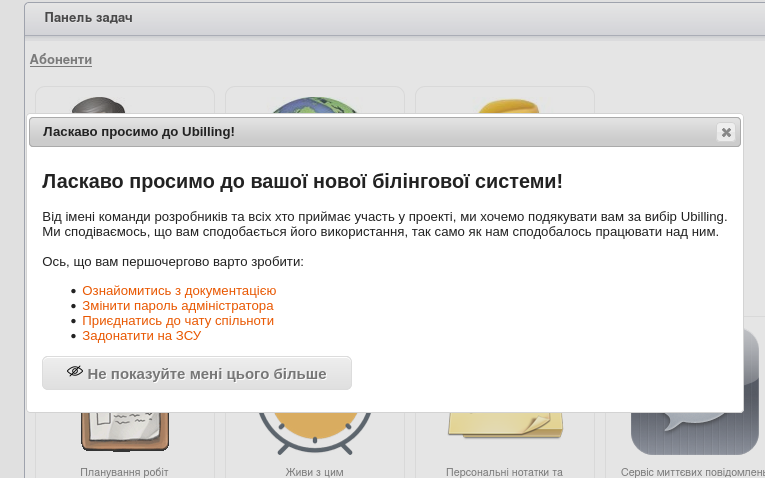Open the documentation link
The height and width of the screenshot is (478, 765).
(x=179, y=291)
